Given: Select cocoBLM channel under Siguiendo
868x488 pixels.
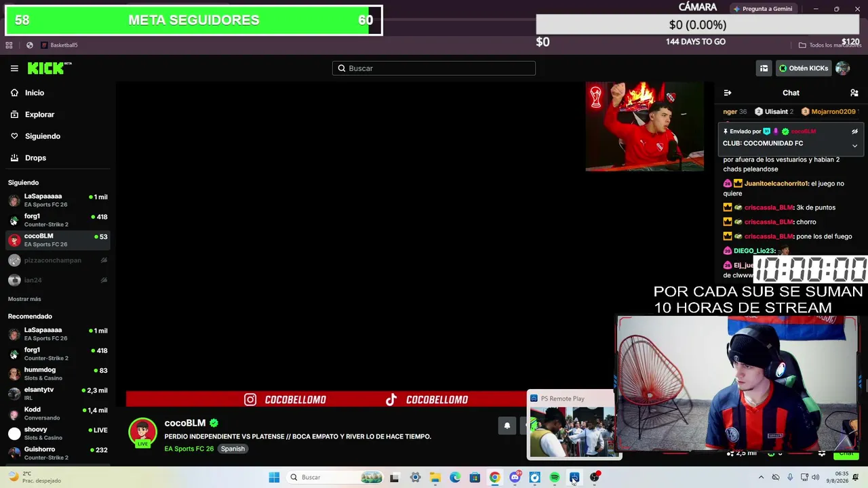Looking at the screenshot, I should [x=58, y=240].
